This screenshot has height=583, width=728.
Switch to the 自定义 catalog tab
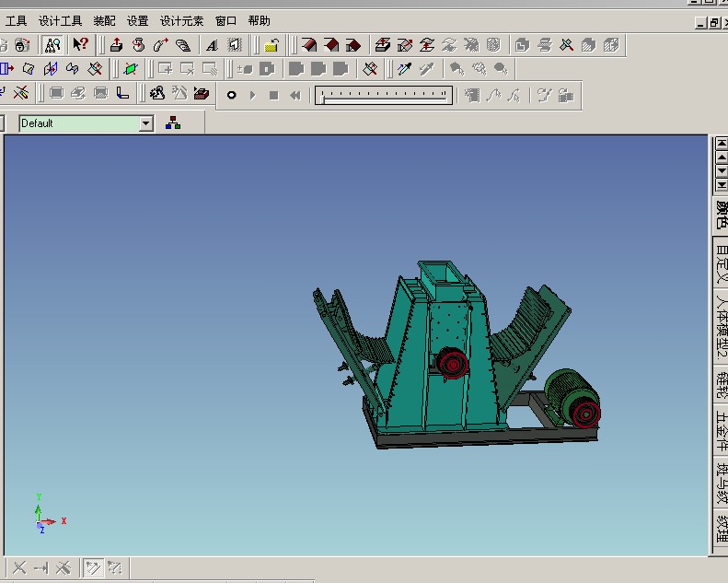point(721,262)
